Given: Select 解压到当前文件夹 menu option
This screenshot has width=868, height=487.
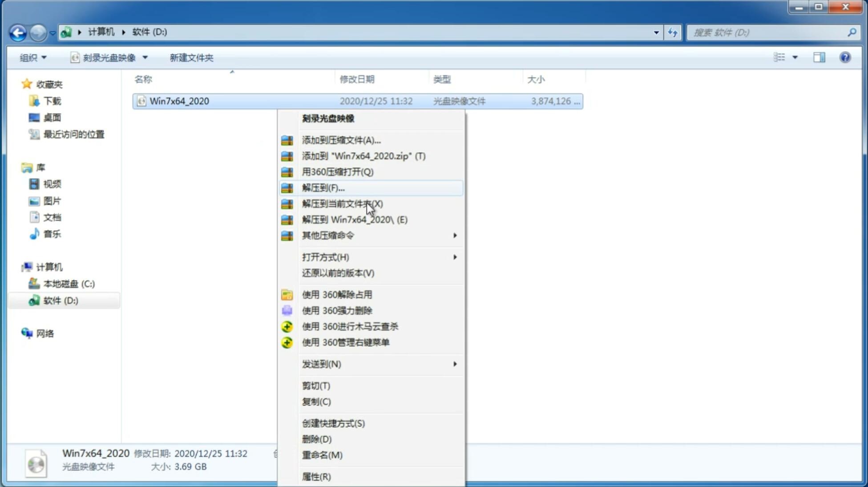Looking at the screenshot, I should coord(342,203).
